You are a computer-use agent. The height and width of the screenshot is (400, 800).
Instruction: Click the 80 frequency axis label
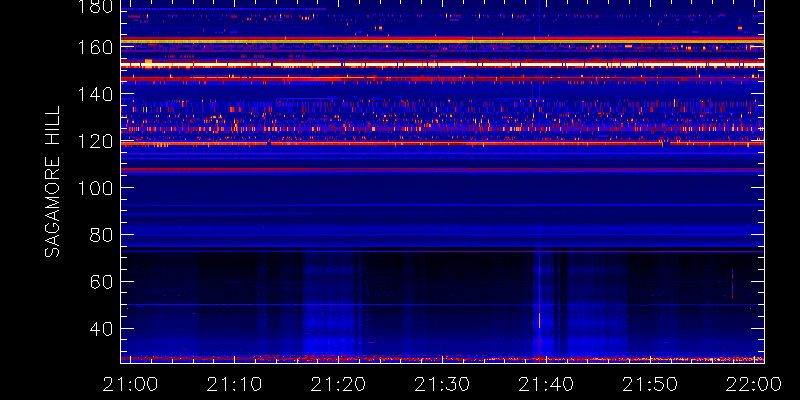(x=101, y=235)
